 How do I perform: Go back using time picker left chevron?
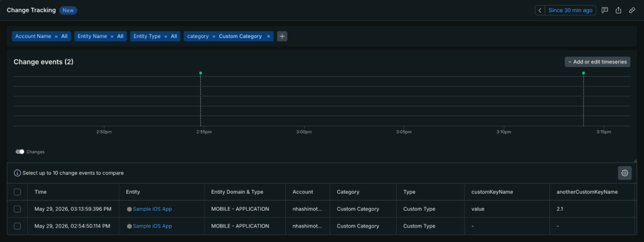point(540,10)
